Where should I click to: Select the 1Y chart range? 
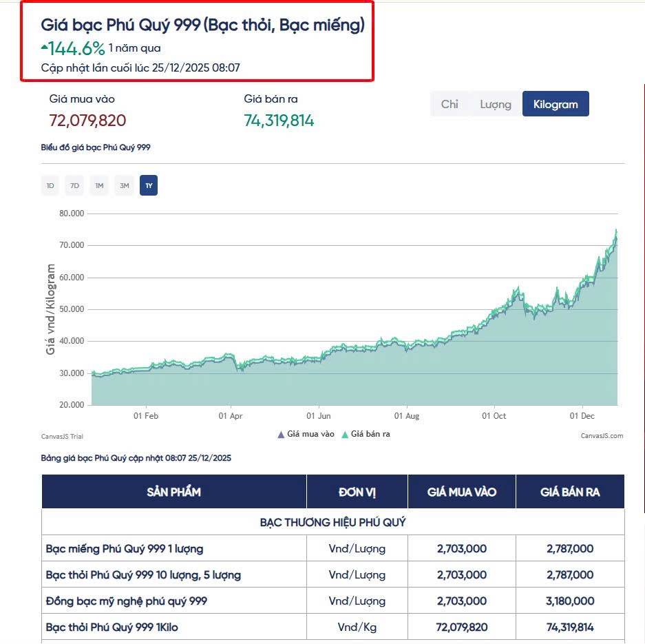(x=149, y=186)
